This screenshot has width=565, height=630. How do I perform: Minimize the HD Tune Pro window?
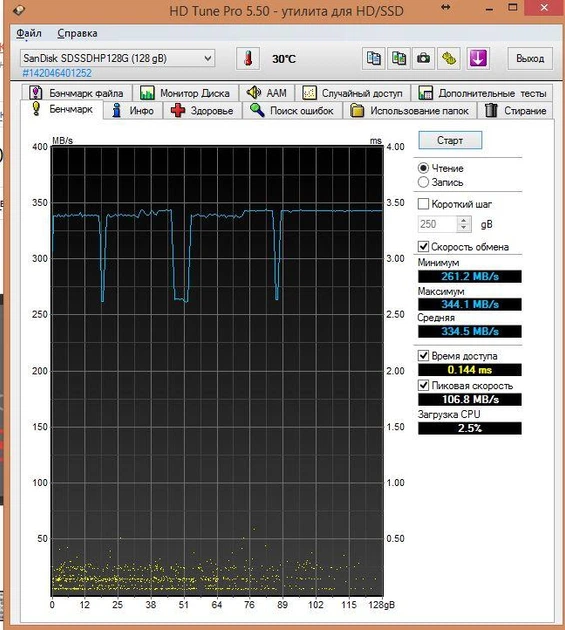tap(489, 8)
